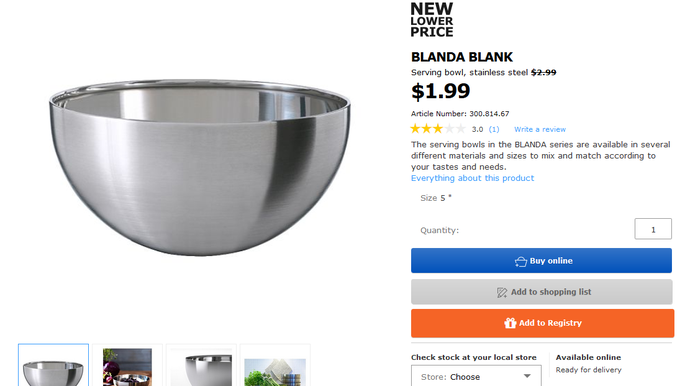Click Add to shopping list button
This screenshot has height=386, width=685.
click(541, 292)
